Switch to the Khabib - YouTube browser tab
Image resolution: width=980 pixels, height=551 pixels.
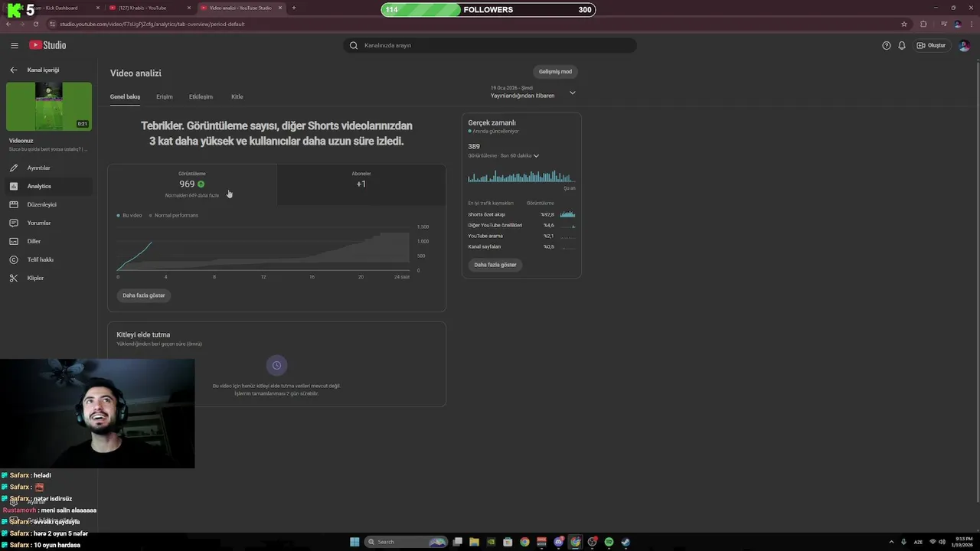[x=149, y=8]
